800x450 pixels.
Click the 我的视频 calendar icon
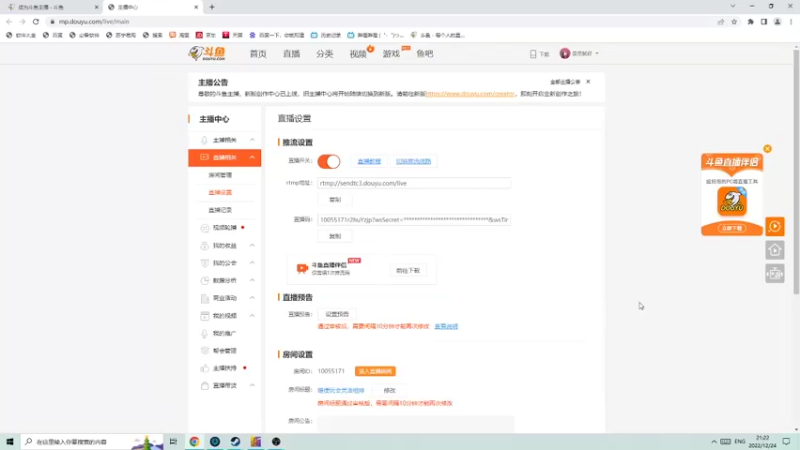[205, 315]
